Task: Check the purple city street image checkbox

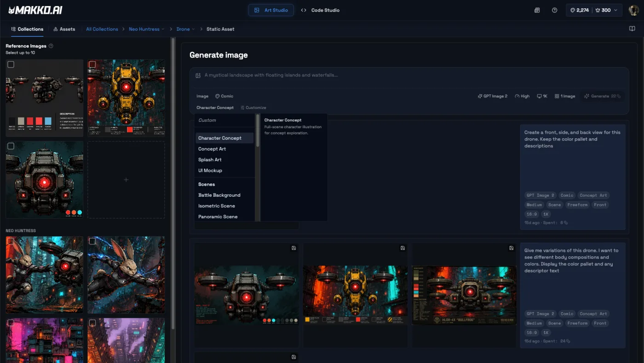Action: (92, 323)
